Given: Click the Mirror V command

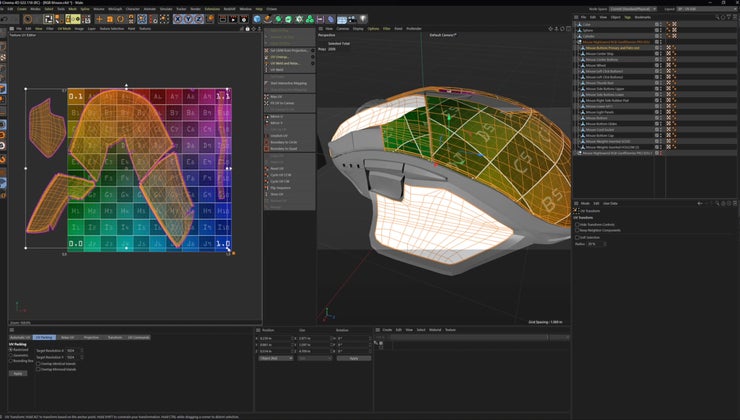Looking at the screenshot, I should [277, 123].
